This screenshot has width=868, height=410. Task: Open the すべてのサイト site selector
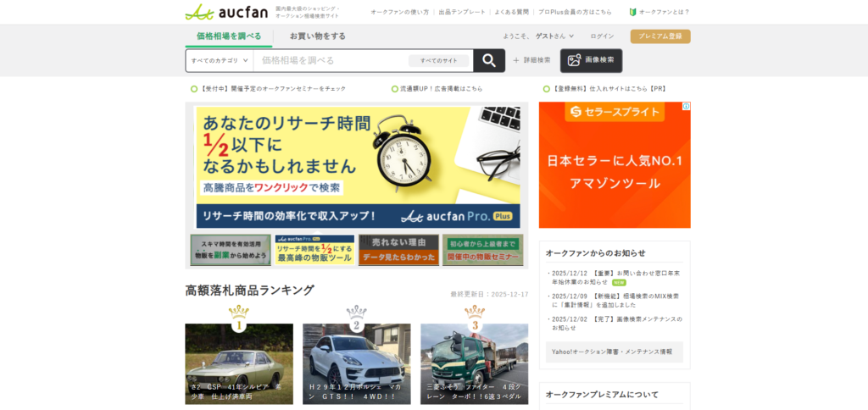click(x=438, y=60)
